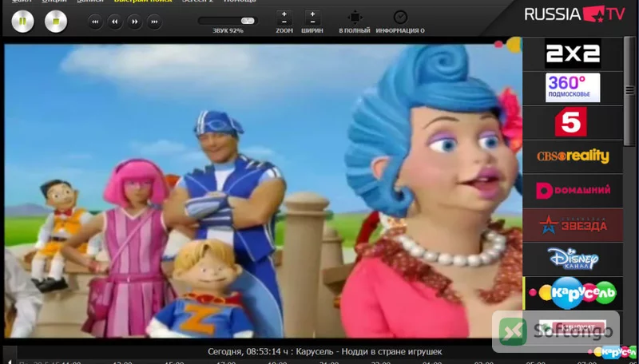The width and height of the screenshot is (639, 364).
Task: Increase ШИРИН width with plus button
Action: (312, 14)
